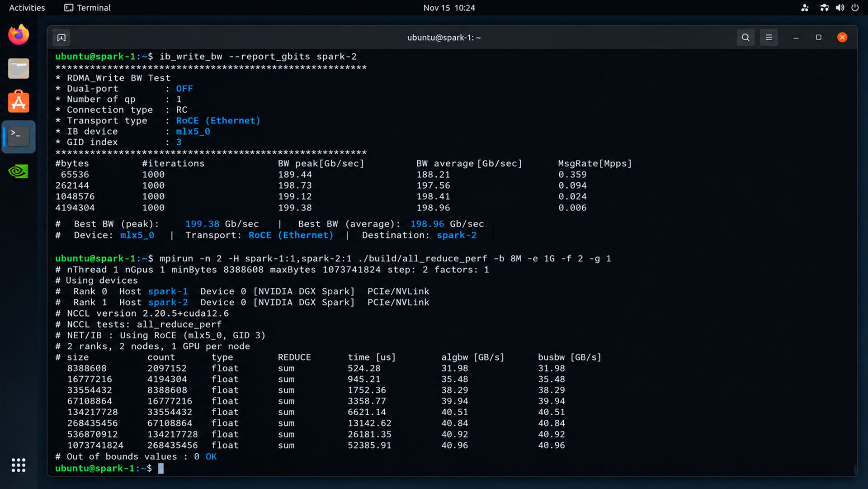Launch the Ubuntu Software app store

pos(19,102)
